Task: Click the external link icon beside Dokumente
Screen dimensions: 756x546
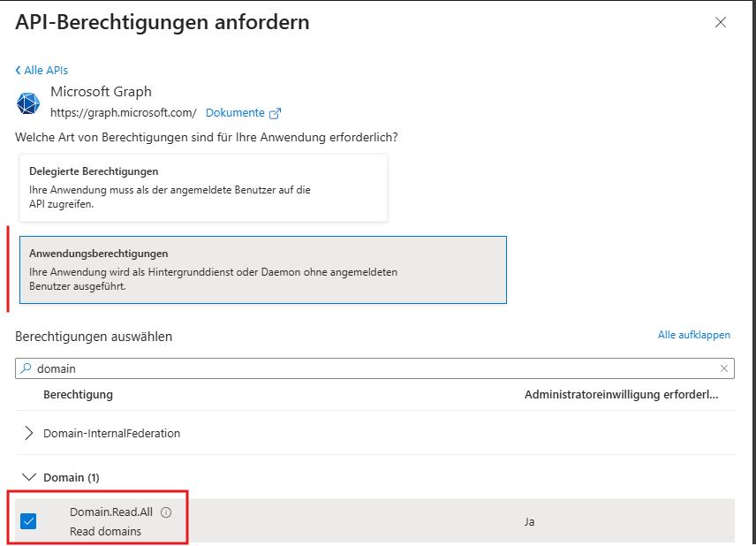Action: pyautogui.click(x=275, y=113)
